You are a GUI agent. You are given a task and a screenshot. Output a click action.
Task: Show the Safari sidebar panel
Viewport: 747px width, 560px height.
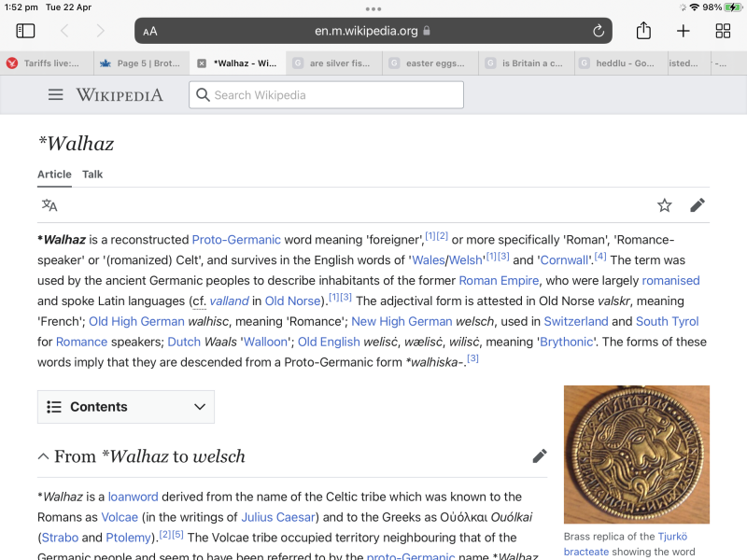(25, 31)
